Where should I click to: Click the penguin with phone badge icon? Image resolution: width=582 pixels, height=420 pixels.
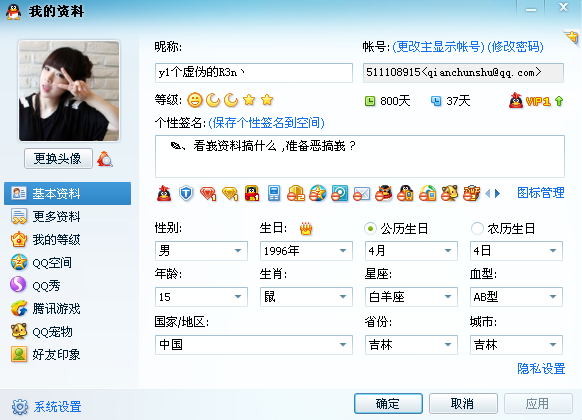point(405,193)
